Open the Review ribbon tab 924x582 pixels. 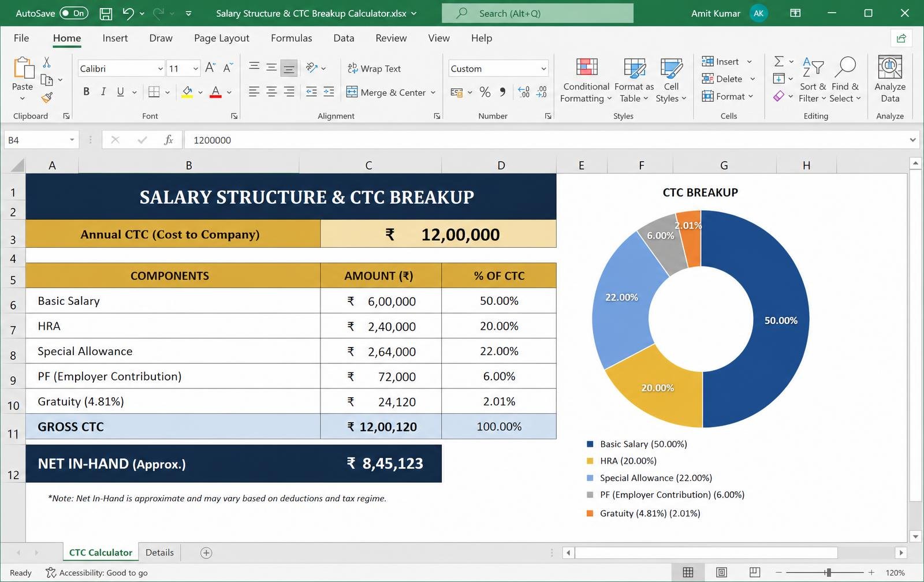tap(391, 38)
